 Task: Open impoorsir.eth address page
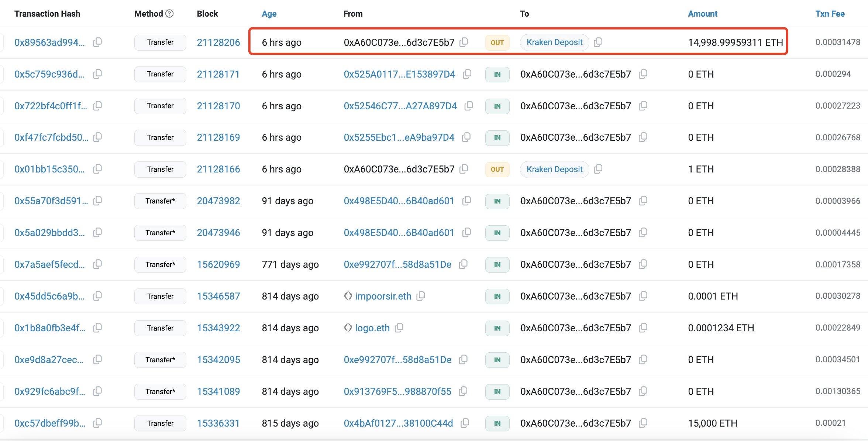pyautogui.click(x=383, y=296)
